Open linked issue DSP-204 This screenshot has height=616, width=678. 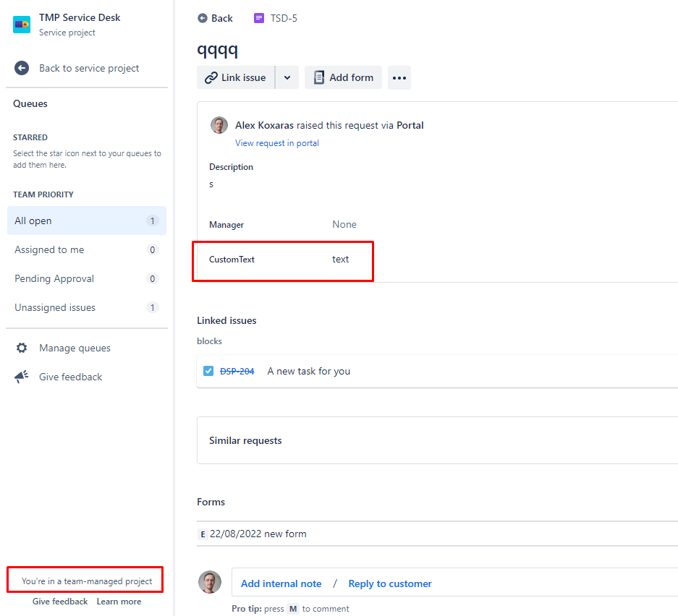point(237,372)
